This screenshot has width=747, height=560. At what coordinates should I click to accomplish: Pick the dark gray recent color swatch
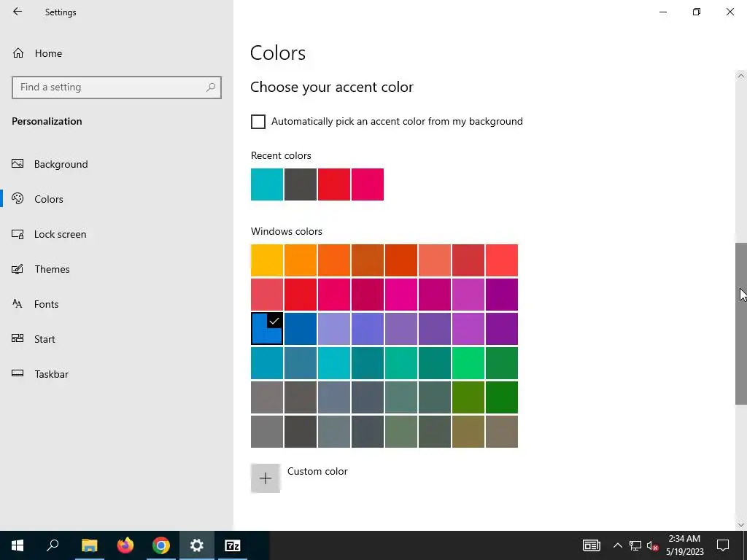point(301,184)
